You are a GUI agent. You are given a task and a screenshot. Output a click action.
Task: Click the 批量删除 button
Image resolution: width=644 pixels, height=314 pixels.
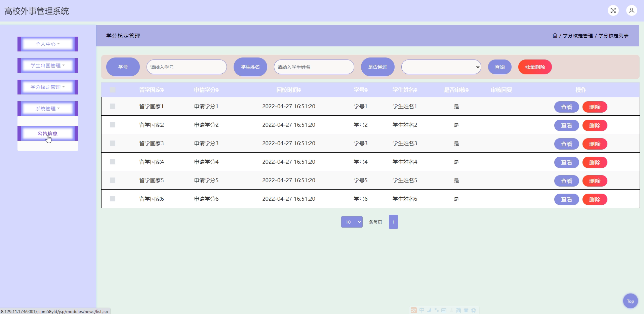click(535, 67)
